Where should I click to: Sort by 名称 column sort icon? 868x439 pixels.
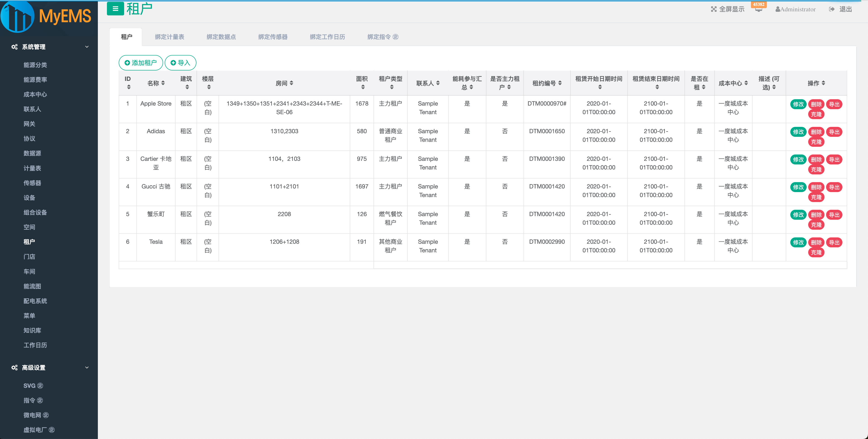pos(163,83)
